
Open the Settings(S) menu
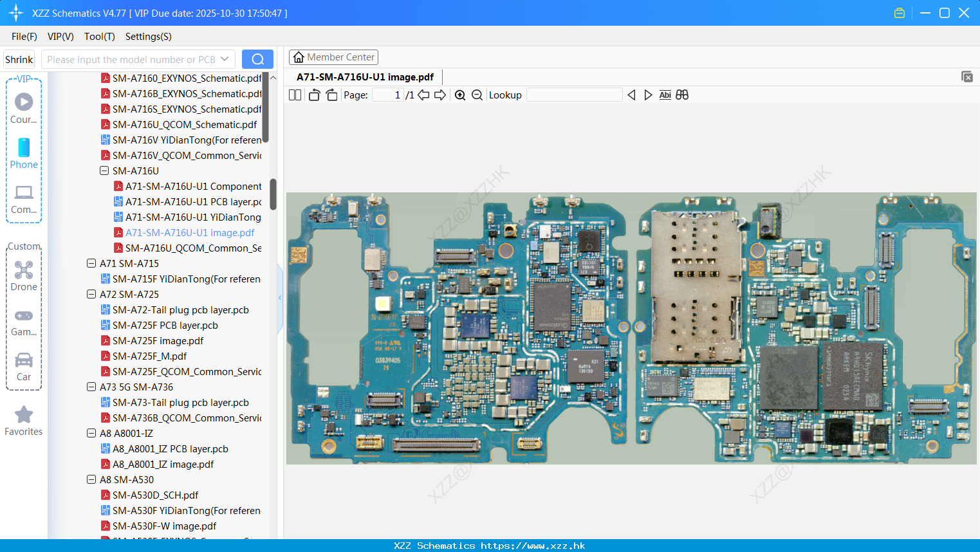[x=149, y=37]
